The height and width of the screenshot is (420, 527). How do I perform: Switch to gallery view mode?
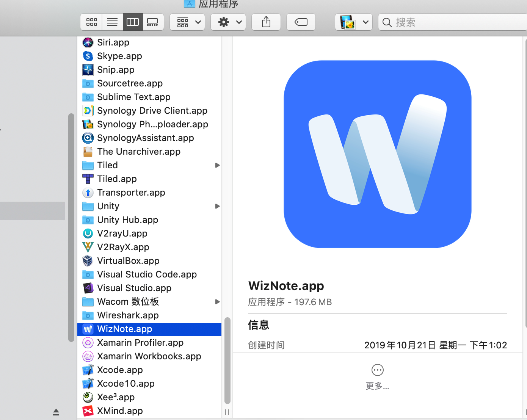point(153,22)
